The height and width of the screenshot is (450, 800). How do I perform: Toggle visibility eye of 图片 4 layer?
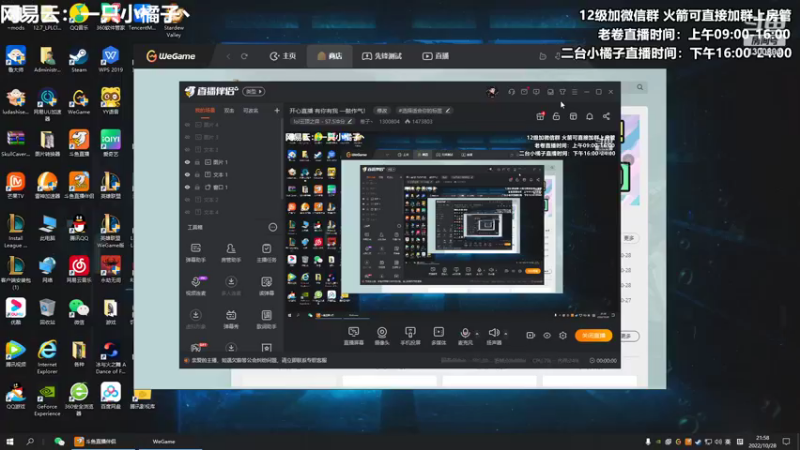pyautogui.click(x=187, y=124)
